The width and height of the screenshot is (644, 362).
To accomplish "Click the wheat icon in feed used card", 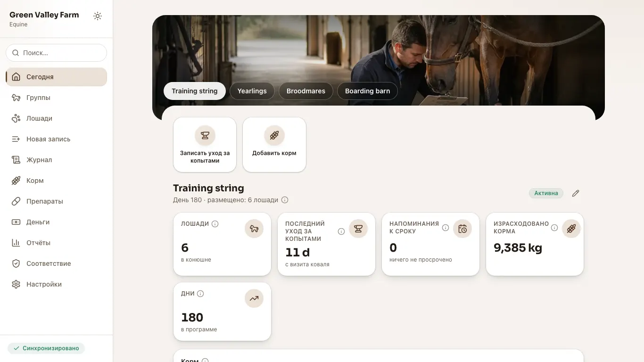I will point(571,229).
